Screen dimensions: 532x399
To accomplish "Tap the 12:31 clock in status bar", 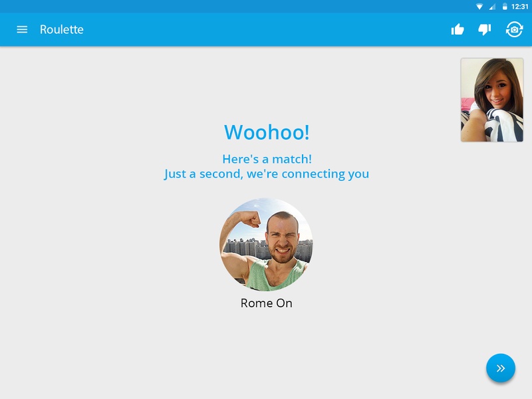I will (x=520, y=7).
